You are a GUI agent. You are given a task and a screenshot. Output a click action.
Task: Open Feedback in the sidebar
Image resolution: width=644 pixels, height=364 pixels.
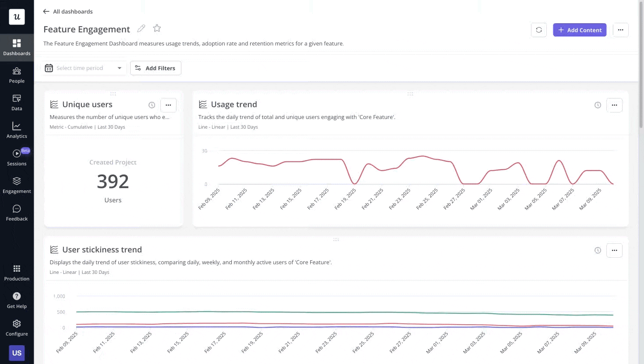(x=17, y=213)
